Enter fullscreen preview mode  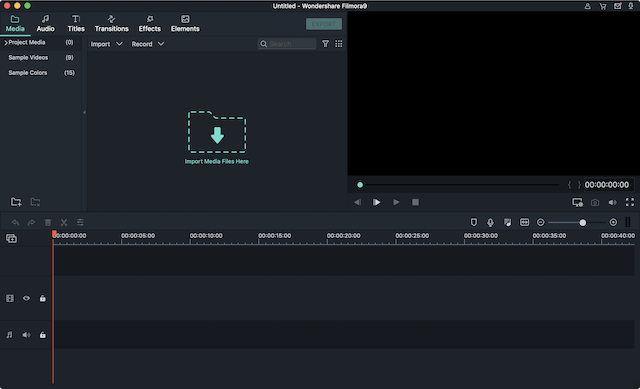pos(630,202)
